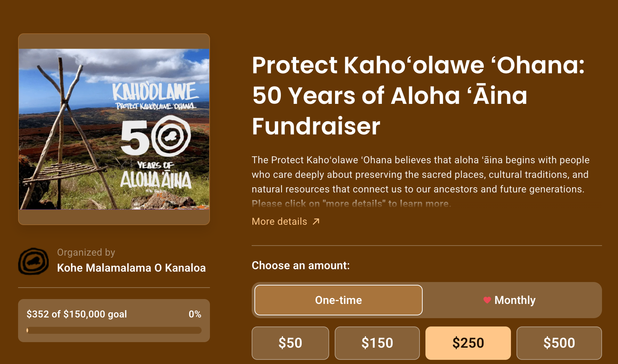Click the faded "Please click on more details" line
Screen dimensions: 618x364
pos(351,204)
